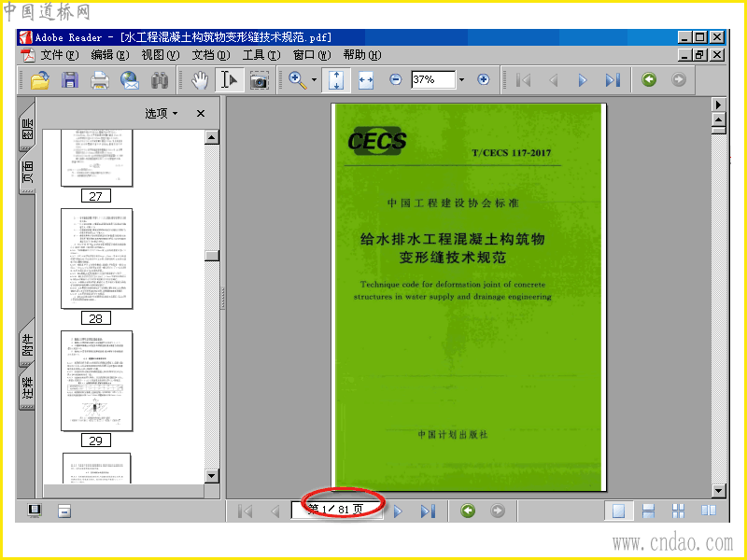Image resolution: width=747 pixels, height=560 pixels.
Task: Click green Previous View in status bar
Action: point(468,511)
